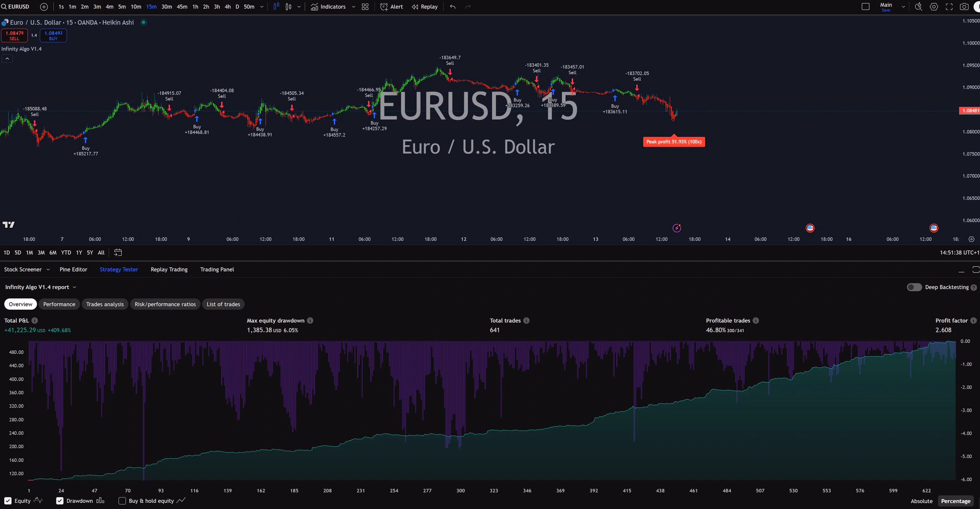Open the Performance tab in the report
This screenshot has width=980, height=509.
pyautogui.click(x=59, y=304)
